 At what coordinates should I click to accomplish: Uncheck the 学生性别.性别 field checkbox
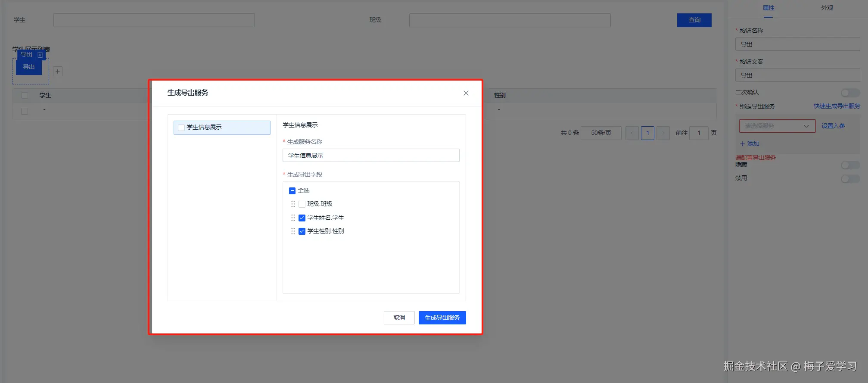(x=302, y=231)
